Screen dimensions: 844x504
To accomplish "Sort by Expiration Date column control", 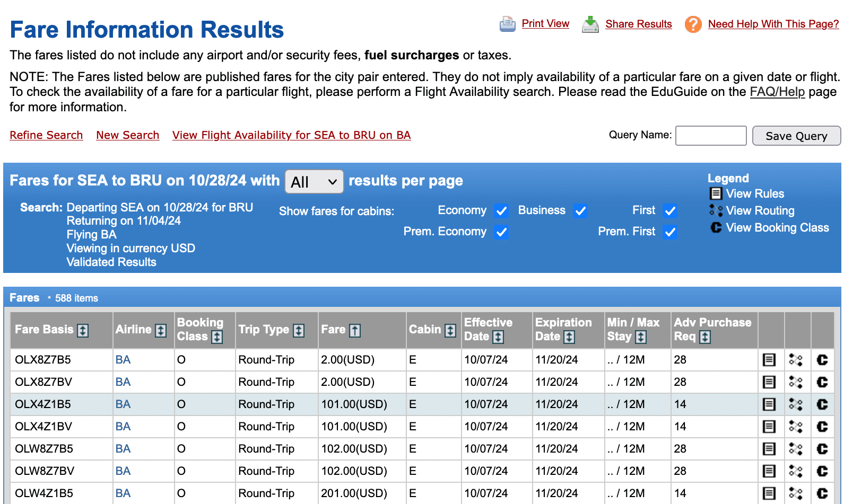I will 569,337.
